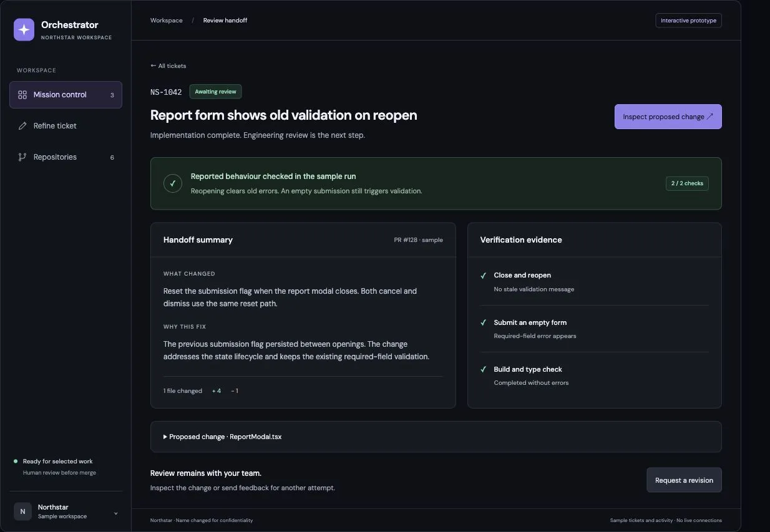Click the Repositories count 6
This screenshot has height=532, width=770.
coord(112,158)
